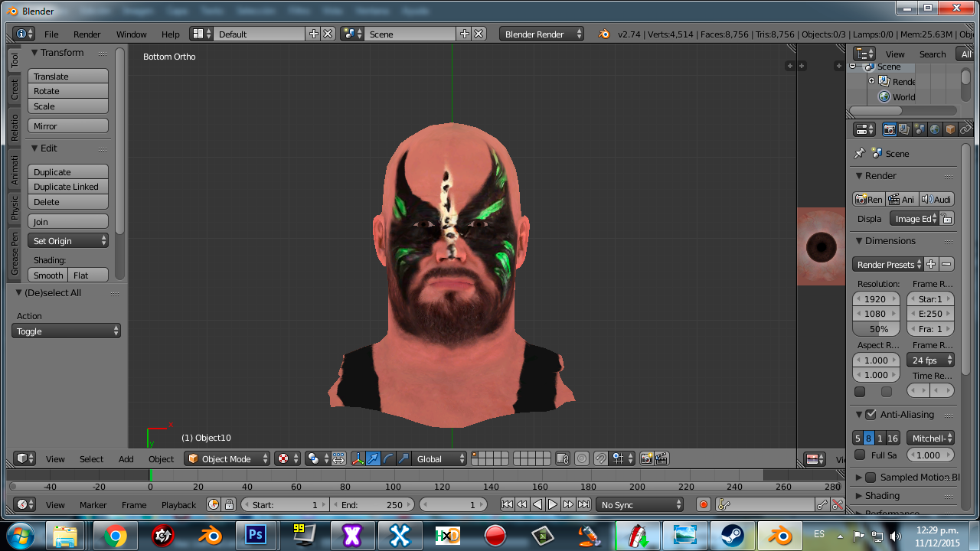980x551 pixels.
Task: Enable the Full Sample checkbox
Action: pyautogui.click(x=860, y=455)
